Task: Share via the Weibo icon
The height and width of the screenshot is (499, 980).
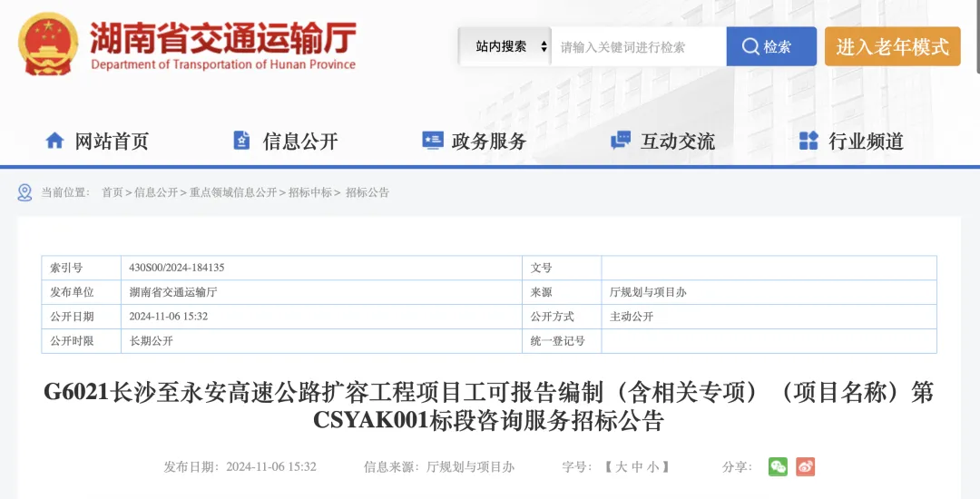Action: click(x=806, y=466)
